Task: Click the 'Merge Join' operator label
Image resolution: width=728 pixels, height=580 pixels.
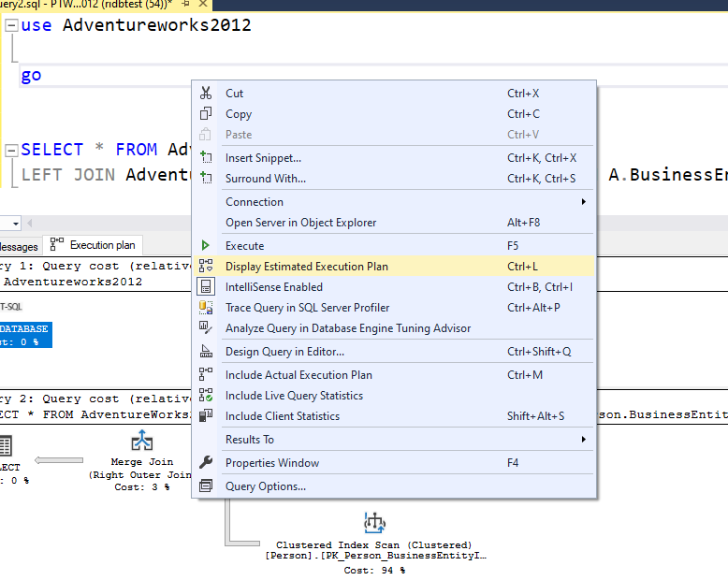Action: [x=142, y=462]
